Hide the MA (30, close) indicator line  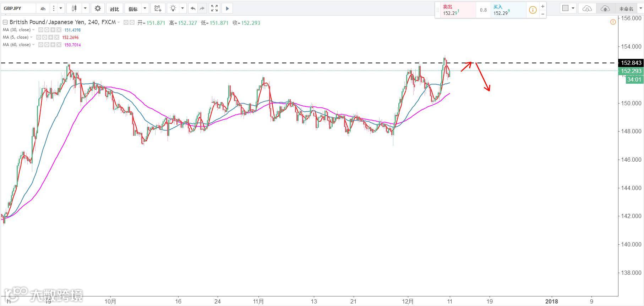click(x=40, y=30)
